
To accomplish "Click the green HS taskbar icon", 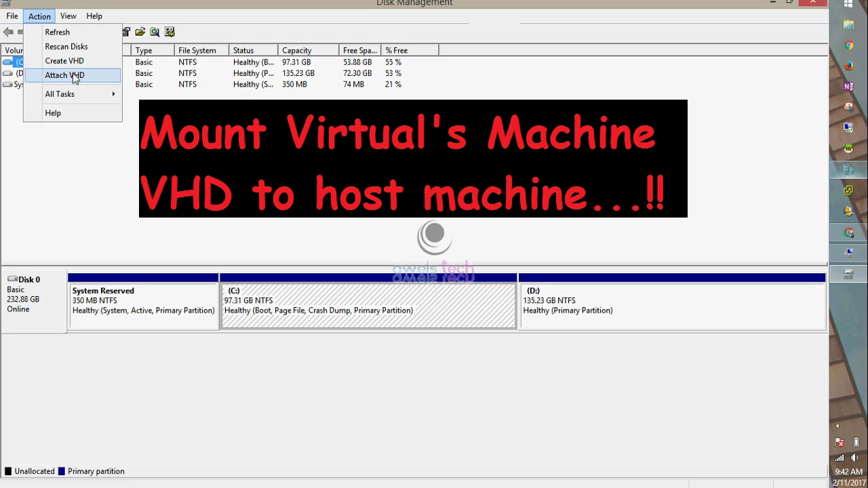I will 848,148.
